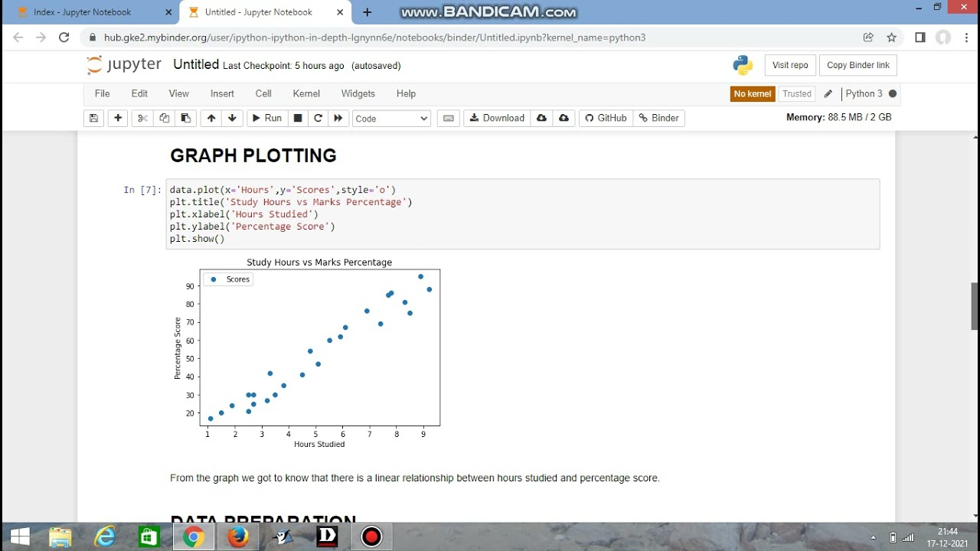Viewport: 980px width, 551px height.
Task: Open Chrome three-dot menu
Action: [965, 37]
